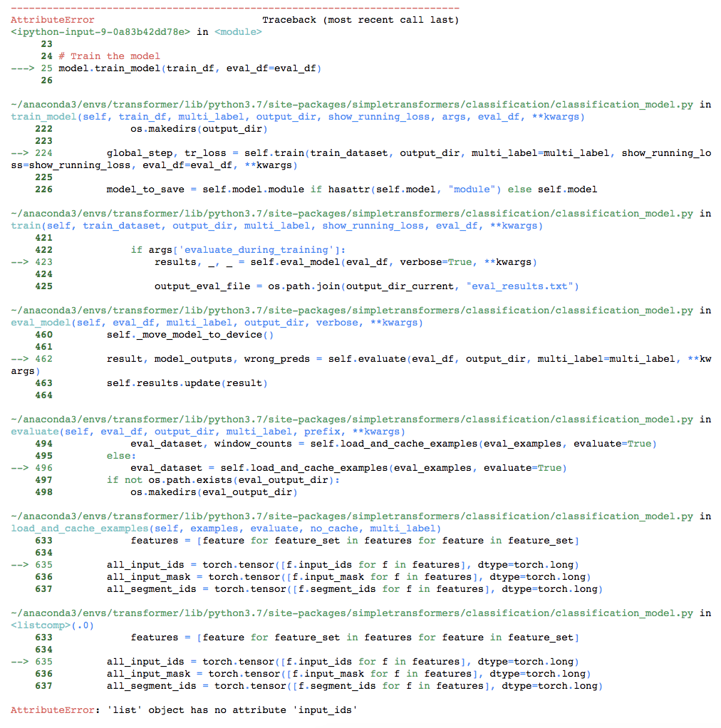Click line number 223
Image resolution: width=721 pixels, height=728 pixels.
point(43,140)
